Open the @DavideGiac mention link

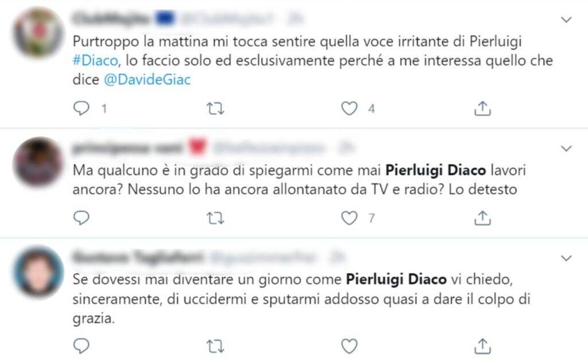pos(147,79)
